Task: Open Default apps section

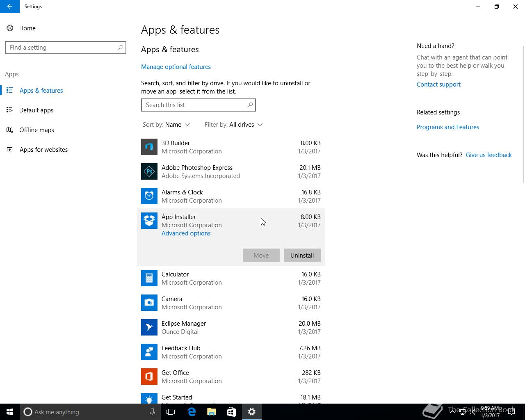Action: [x=36, y=110]
